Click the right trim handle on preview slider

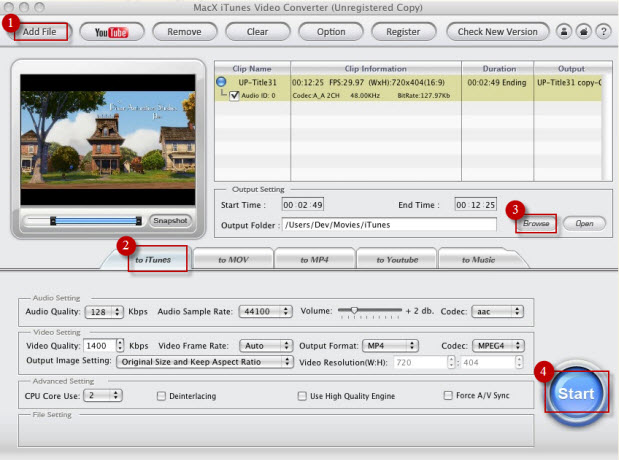coord(139,221)
